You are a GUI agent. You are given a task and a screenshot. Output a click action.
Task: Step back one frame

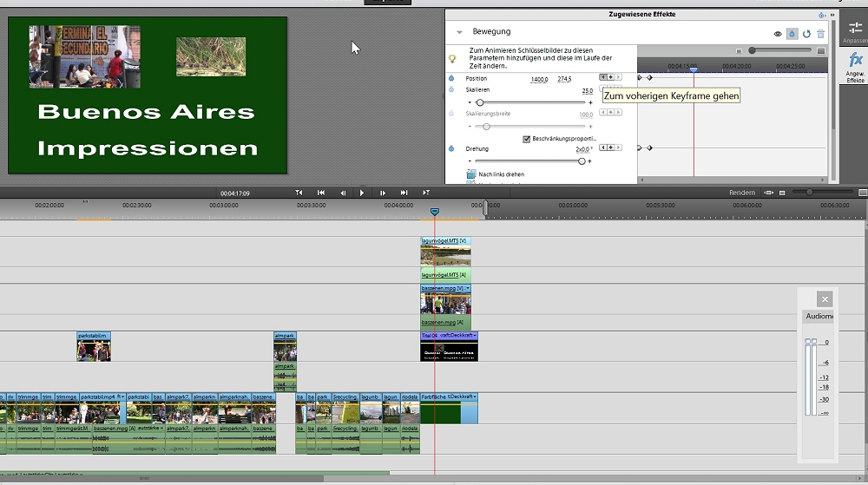coord(343,193)
